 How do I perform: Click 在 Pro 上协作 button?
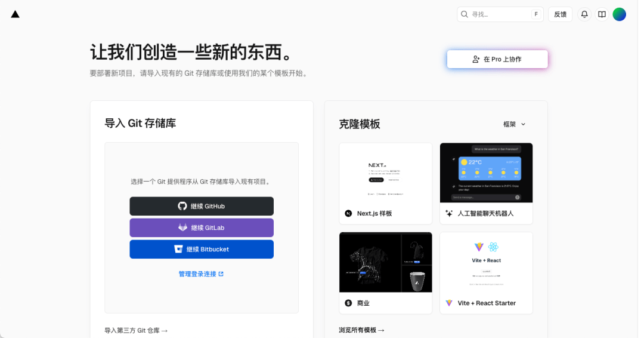[x=497, y=59]
